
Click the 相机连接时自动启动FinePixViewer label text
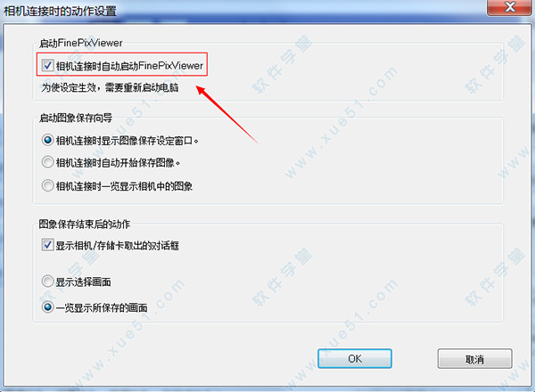point(129,65)
